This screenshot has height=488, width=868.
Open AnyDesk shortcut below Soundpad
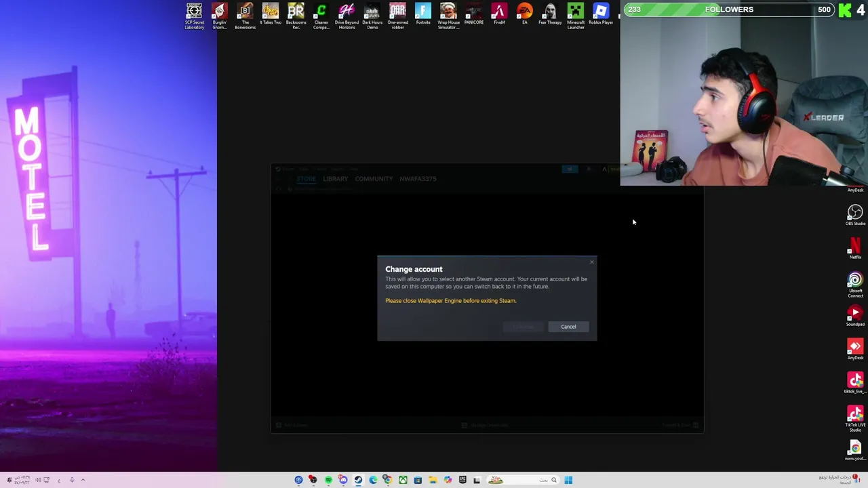[x=855, y=350]
